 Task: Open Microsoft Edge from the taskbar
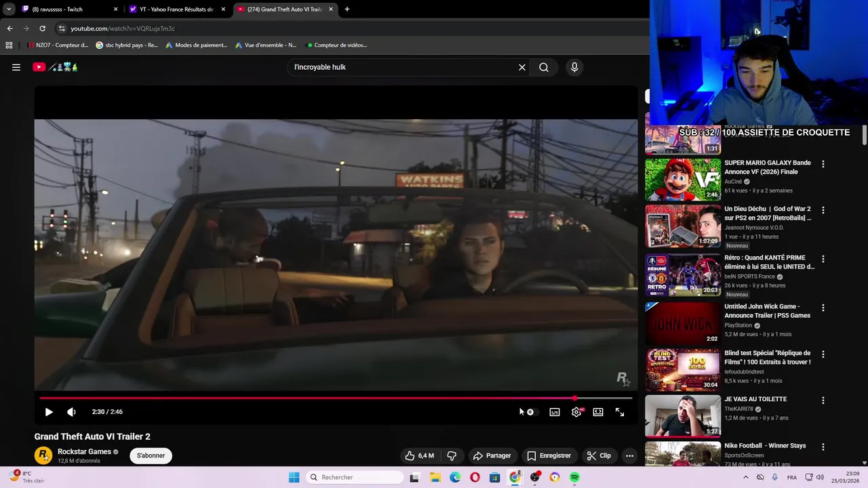coord(455,477)
